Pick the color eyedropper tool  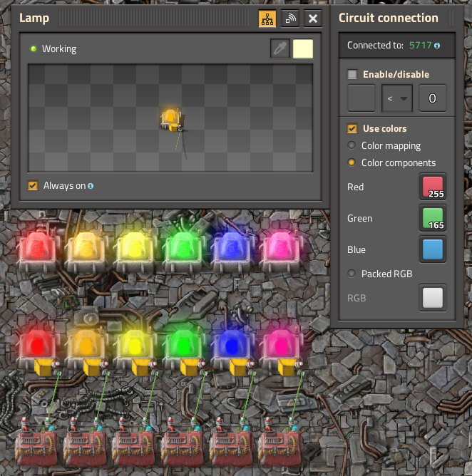[279, 48]
